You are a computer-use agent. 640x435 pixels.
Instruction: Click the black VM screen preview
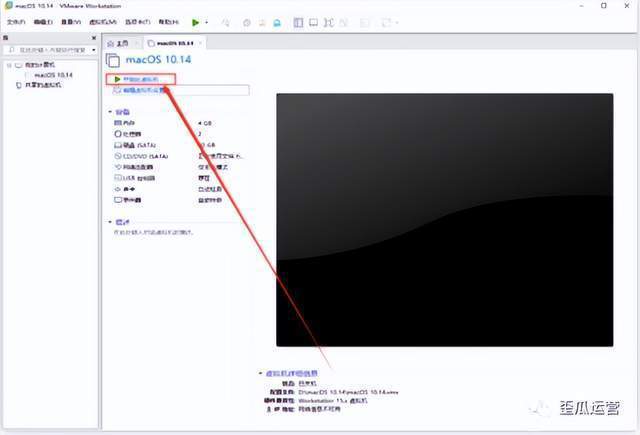click(x=444, y=220)
